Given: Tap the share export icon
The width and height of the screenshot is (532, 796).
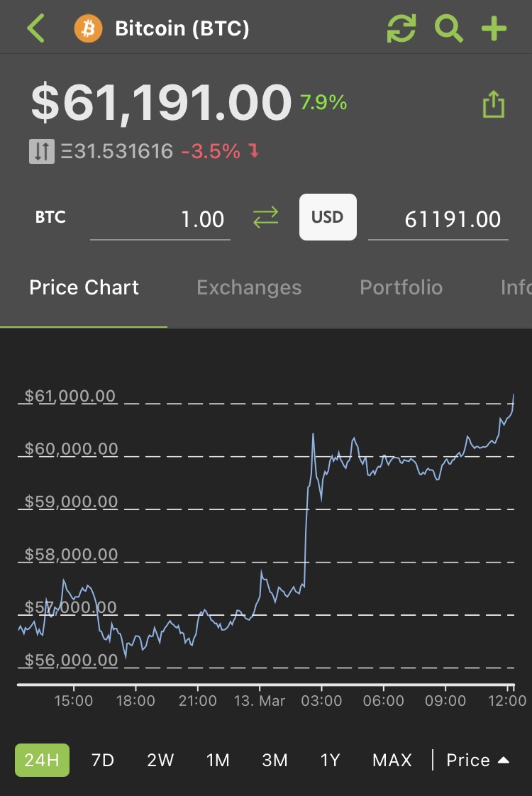Looking at the screenshot, I should click(x=493, y=106).
